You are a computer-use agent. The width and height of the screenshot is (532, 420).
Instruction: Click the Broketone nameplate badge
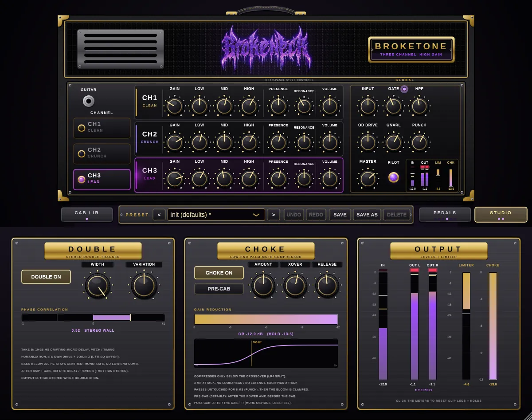point(411,49)
